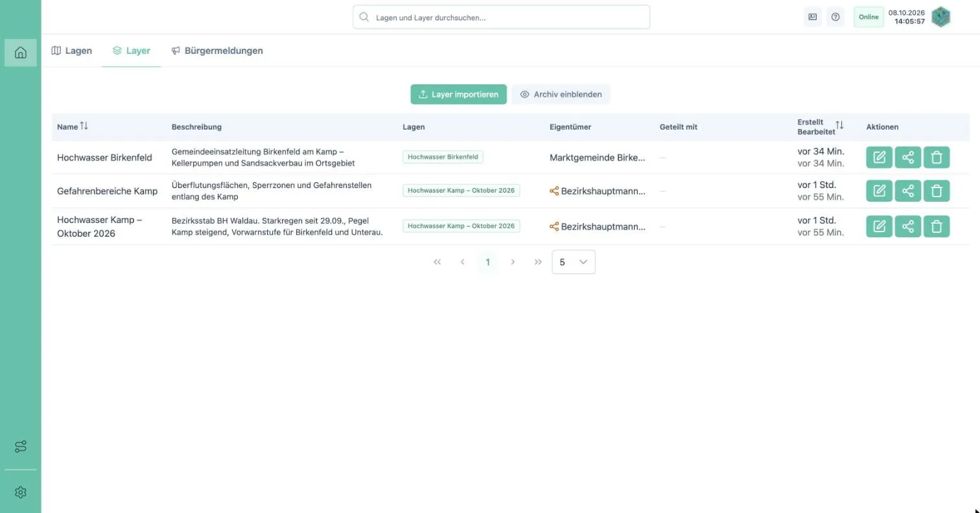Jump to the last page
This screenshot has height=513, width=980.
(538, 262)
